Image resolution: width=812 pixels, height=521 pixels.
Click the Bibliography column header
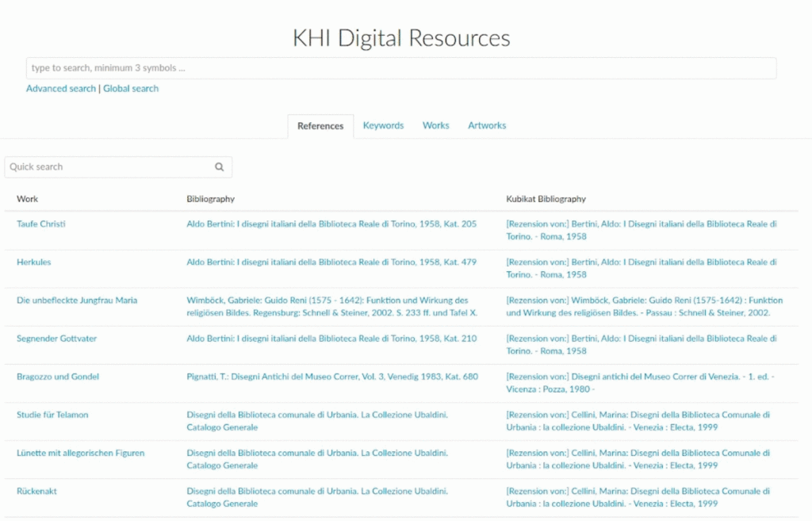(x=211, y=199)
